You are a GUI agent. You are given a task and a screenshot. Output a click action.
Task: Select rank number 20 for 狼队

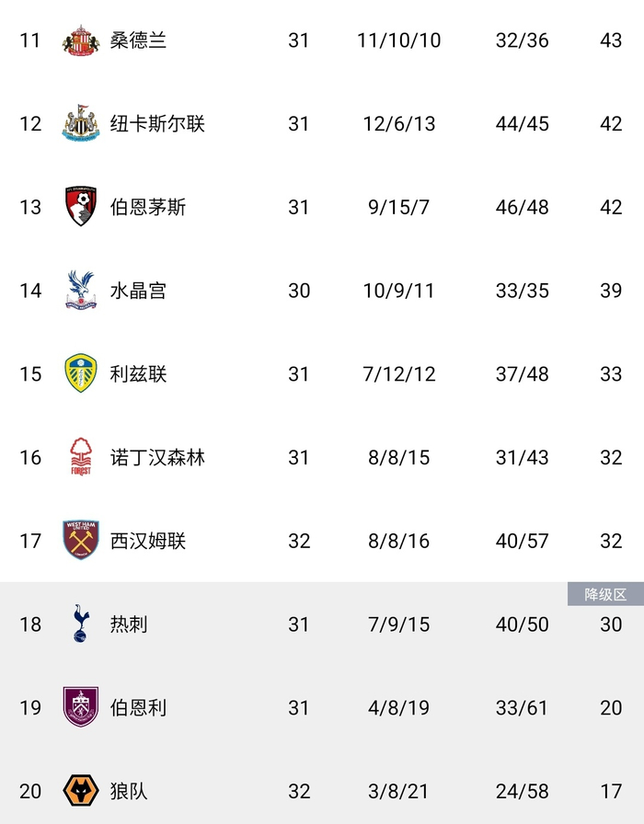pyautogui.click(x=30, y=791)
